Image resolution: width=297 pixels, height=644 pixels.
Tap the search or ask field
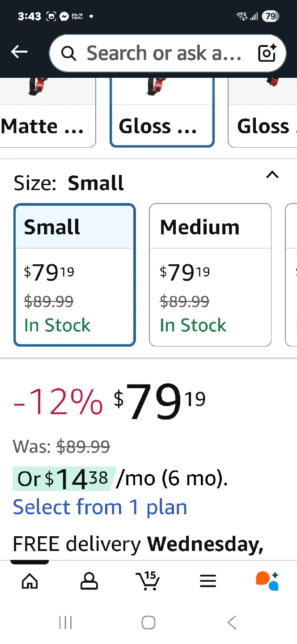pos(163,53)
